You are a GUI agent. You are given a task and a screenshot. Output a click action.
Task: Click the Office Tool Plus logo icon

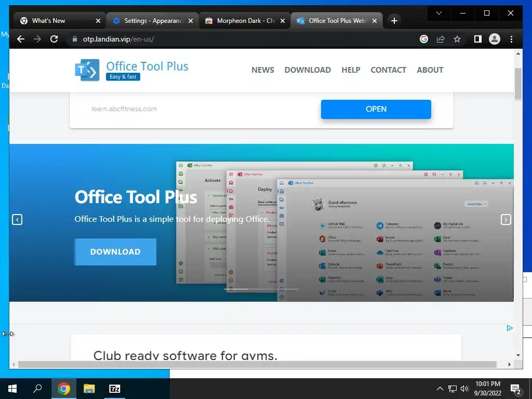click(x=87, y=70)
